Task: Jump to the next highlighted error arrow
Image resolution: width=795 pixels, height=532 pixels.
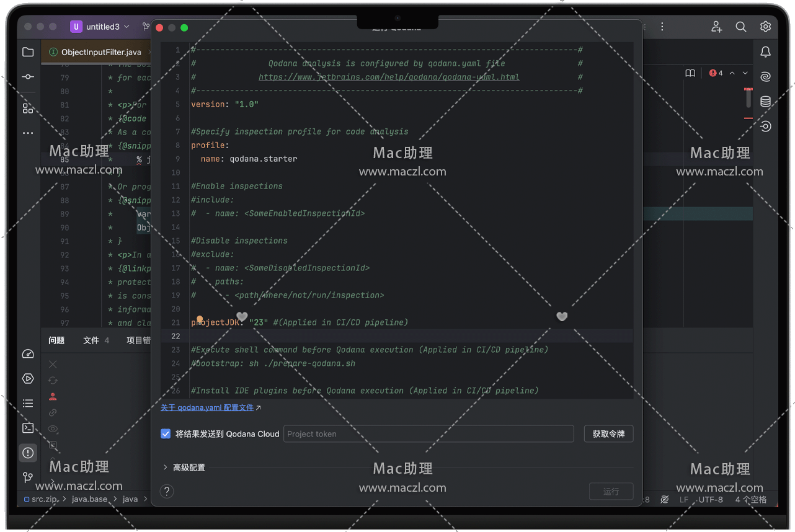Action: click(x=745, y=73)
